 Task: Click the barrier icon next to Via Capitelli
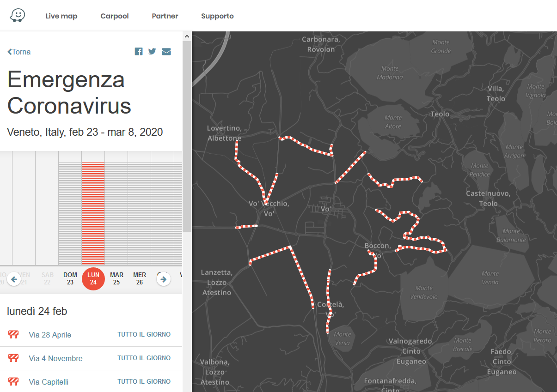point(13,381)
